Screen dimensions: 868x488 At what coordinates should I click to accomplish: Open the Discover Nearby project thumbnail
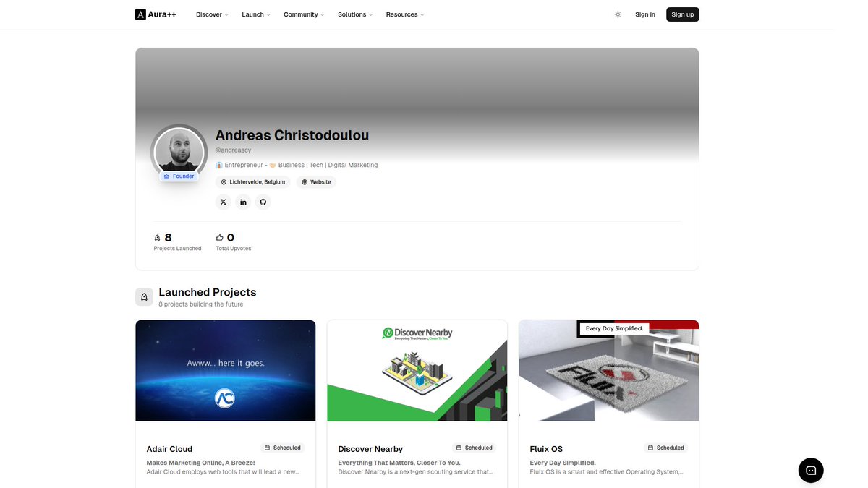click(417, 371)
